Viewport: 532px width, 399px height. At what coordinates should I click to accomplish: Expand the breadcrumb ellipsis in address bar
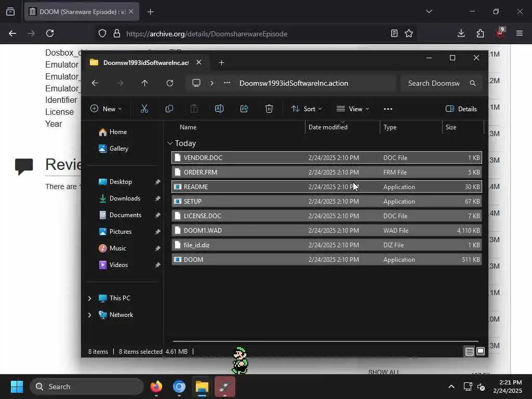click(x=227, y=83)
